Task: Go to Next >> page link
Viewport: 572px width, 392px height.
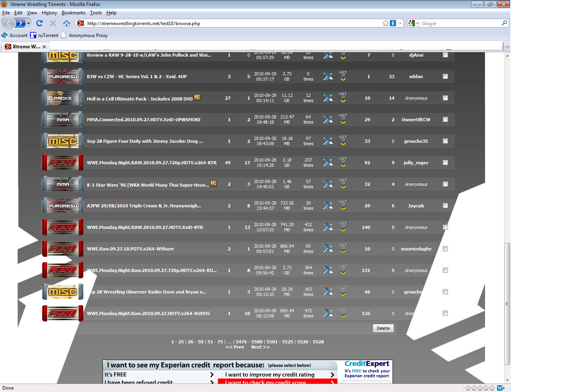Action: click(x=260, y=347)
